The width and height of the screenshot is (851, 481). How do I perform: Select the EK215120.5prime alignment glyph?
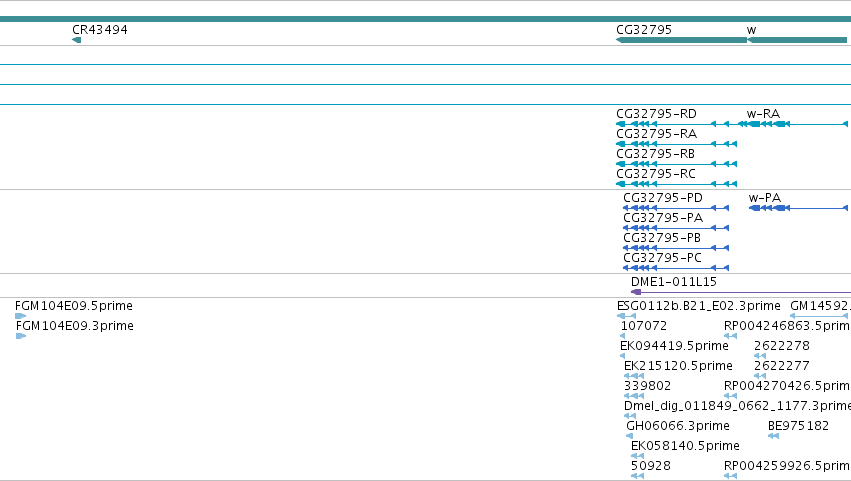pos(634,376)
